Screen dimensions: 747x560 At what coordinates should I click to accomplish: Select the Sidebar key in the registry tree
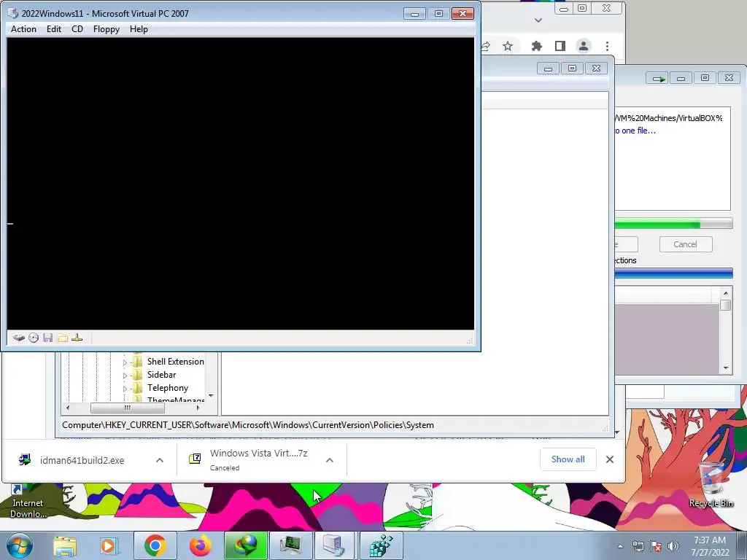pos(161,375)
